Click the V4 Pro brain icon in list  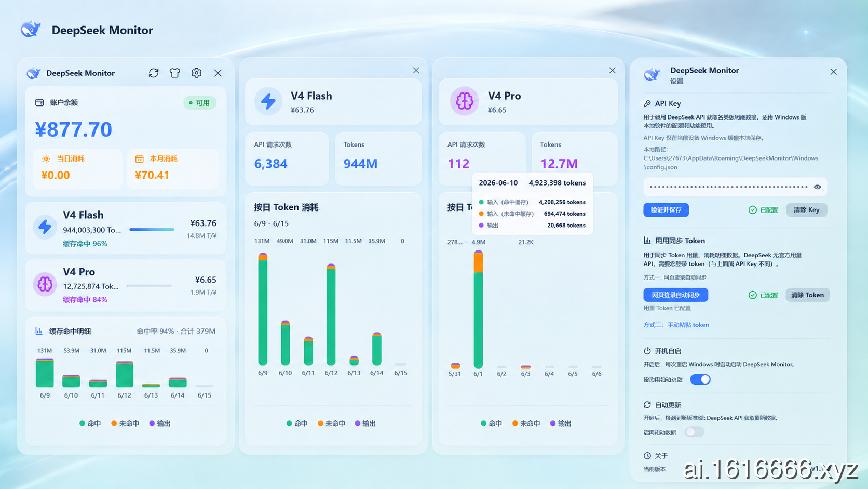coord(45,284)
